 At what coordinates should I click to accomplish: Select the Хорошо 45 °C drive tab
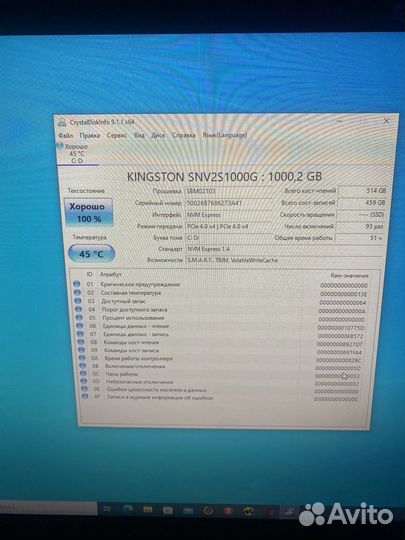[76, 153]
